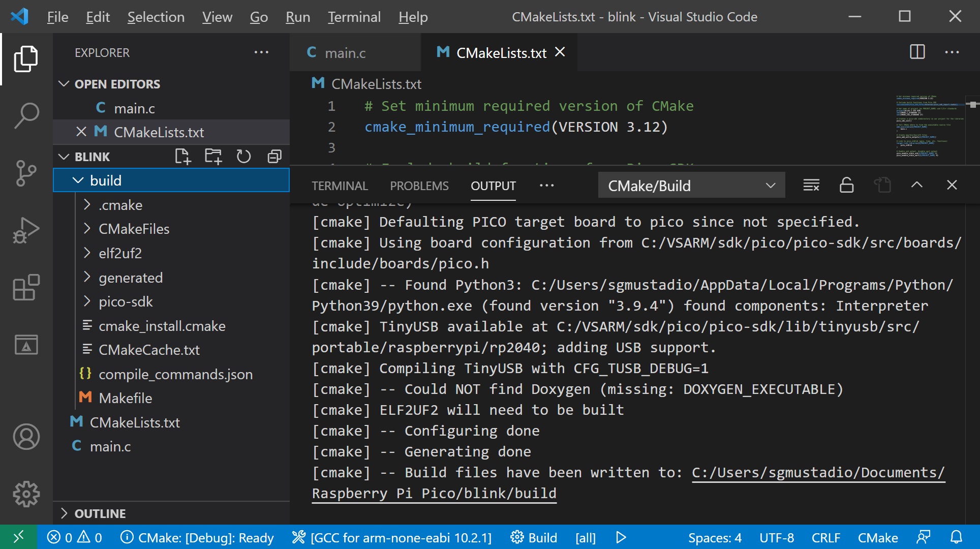Expand the OUTLINE section at bottom
Screen dimensions: 980x549
[65, 512]
